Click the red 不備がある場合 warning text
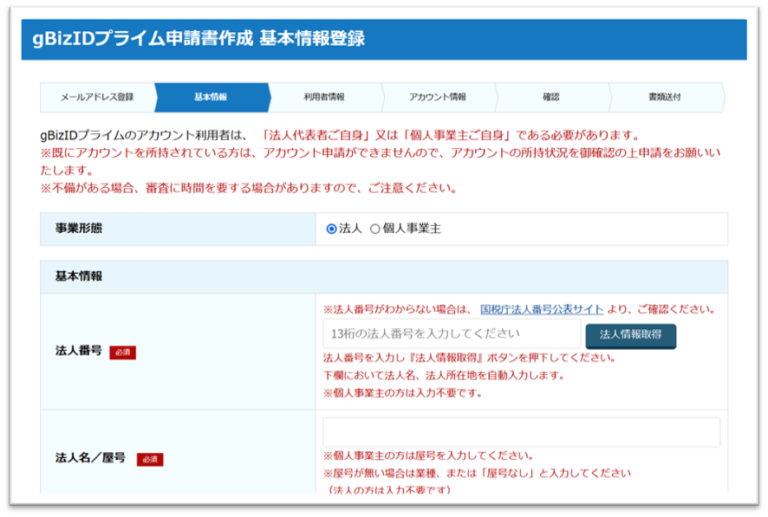768x517 pixels. pyautogui.click(x=248, y=188)
